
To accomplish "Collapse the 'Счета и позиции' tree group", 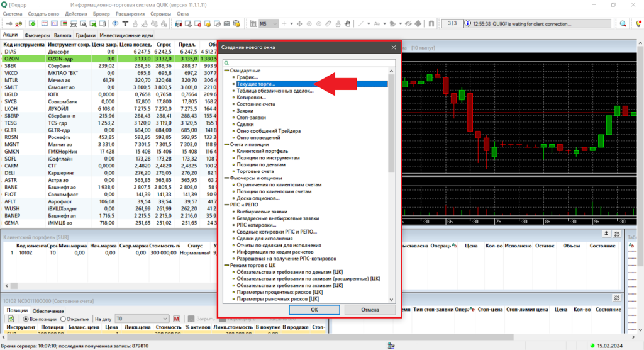I will [x=226, y=144].
